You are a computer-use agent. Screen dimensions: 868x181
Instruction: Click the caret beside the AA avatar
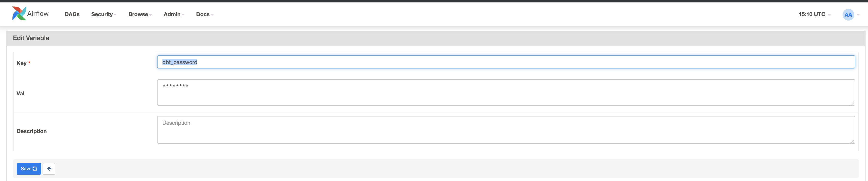coord(858,15)
